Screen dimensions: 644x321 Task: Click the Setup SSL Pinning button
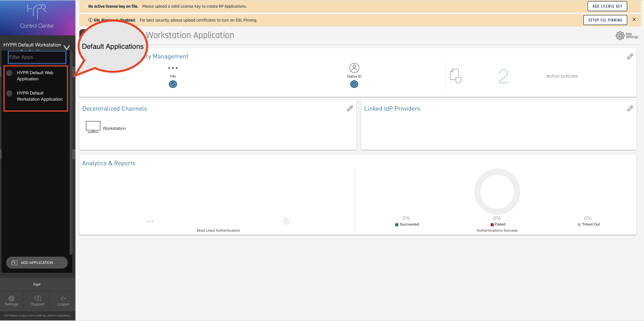605,20
